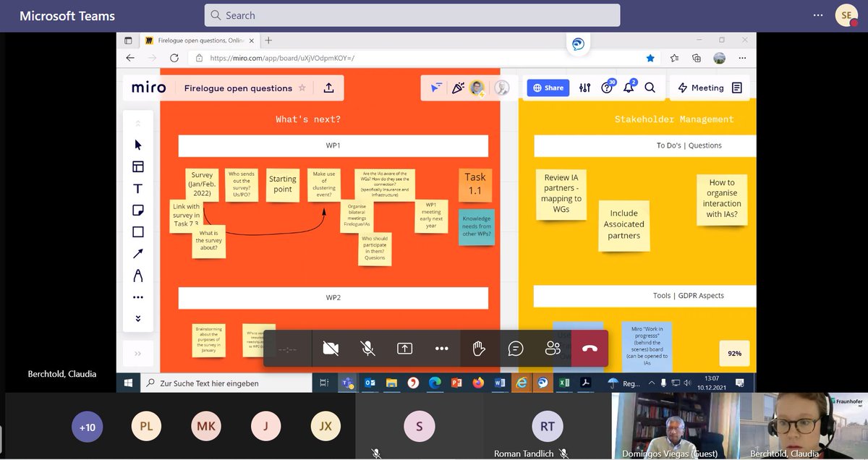868x460 pixels.
Task: Select Roman Tandlich RT avatar
Action: coord(547,427)
